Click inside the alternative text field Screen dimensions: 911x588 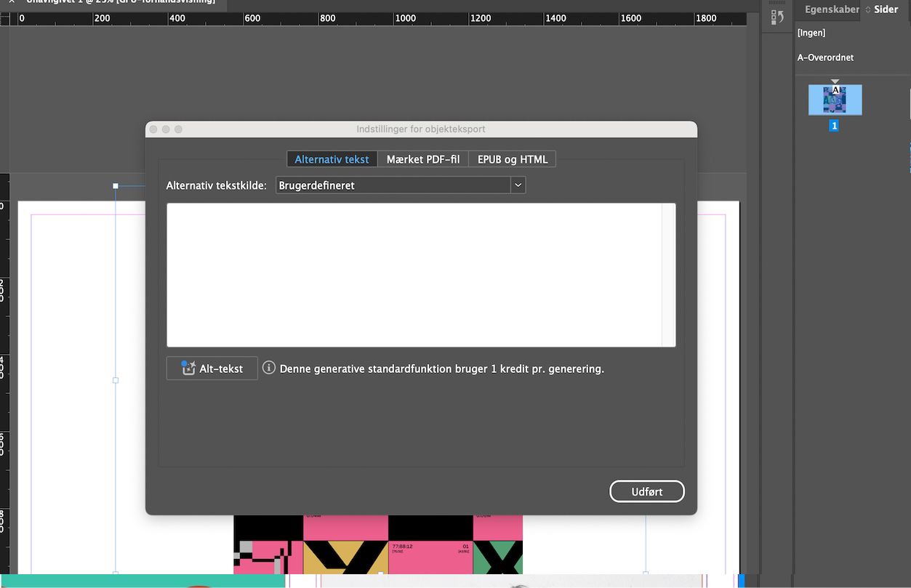click(x=414, y=275)
